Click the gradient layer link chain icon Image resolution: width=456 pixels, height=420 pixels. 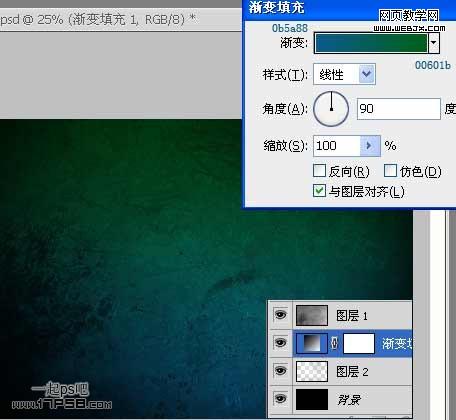334,343
